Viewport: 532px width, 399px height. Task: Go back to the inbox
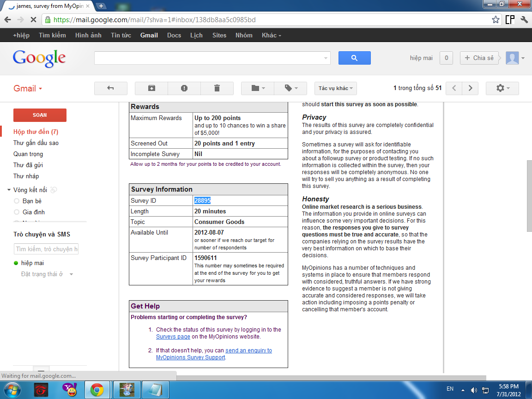pos(111,88)
